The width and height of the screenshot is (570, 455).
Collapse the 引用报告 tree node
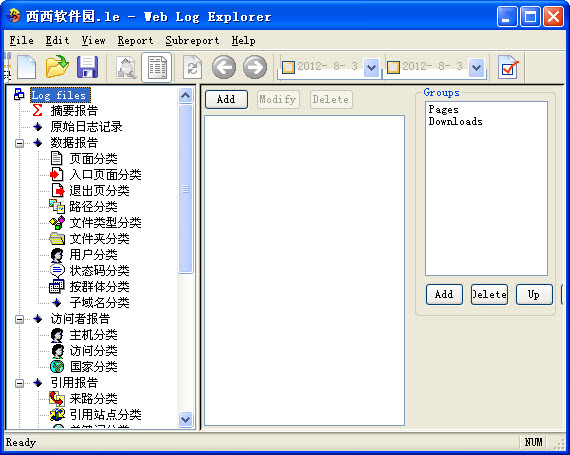tap(19, 383)
